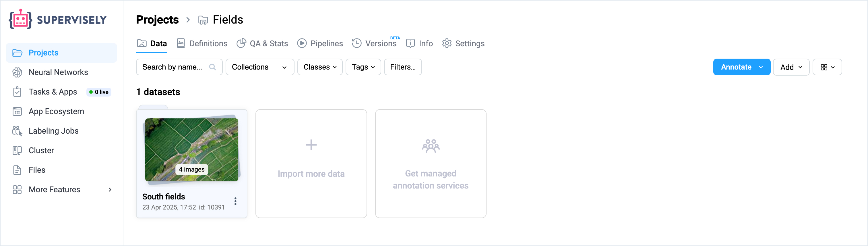Open the South fields dataset thumbnail
The width and height of the screenshot is (868, 246).
tap(191, 149)
